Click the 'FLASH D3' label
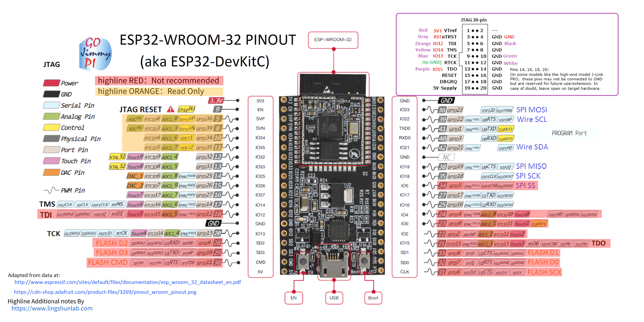The image size is (644, 322). point(112,253)
